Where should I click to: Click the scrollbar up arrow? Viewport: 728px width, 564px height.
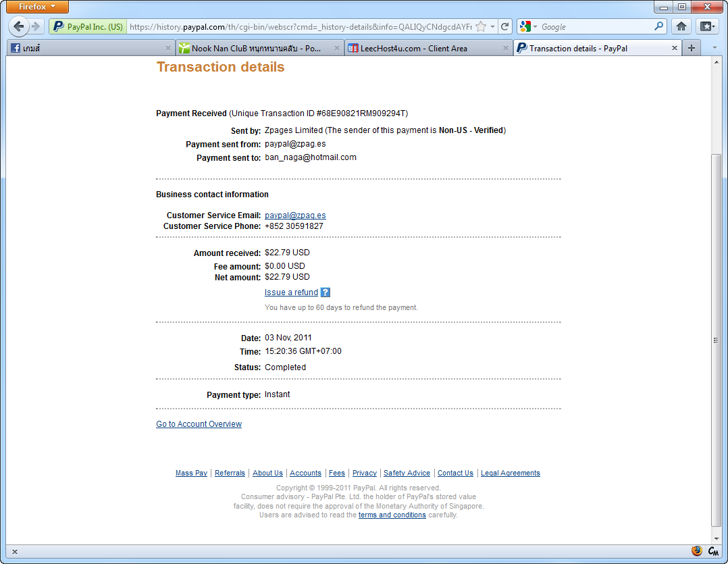click(716, 62)
